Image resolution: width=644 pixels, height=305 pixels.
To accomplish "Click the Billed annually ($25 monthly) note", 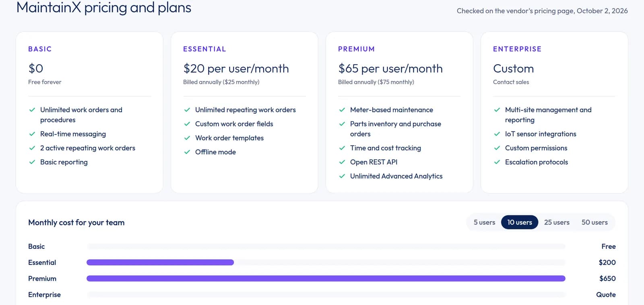I will (x=221, y=82).
